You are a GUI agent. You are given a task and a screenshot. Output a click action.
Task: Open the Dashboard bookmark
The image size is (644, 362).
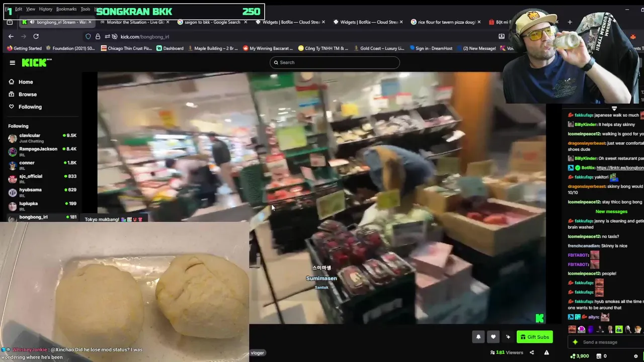tap(170, 48)
